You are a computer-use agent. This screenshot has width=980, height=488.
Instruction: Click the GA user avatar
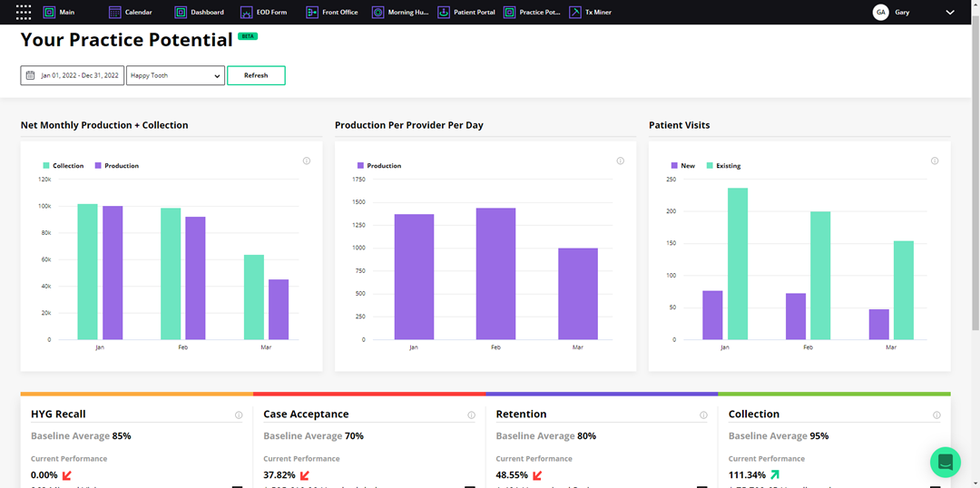point(880,13)
